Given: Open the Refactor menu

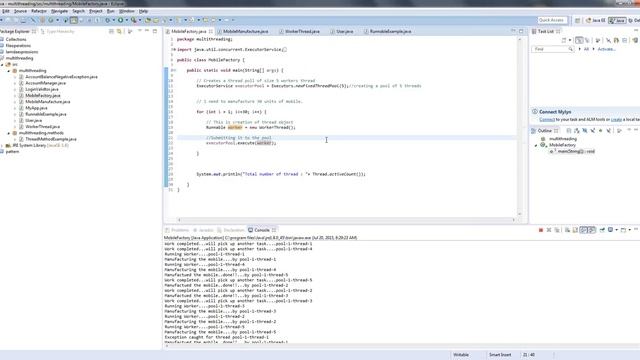Looking at the screenshot, I should pyautogui.click(x=39, y=11).
